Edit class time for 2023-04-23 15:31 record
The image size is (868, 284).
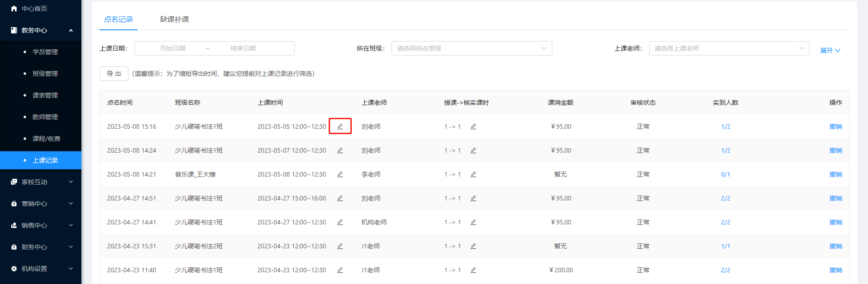tap(340, 246)
